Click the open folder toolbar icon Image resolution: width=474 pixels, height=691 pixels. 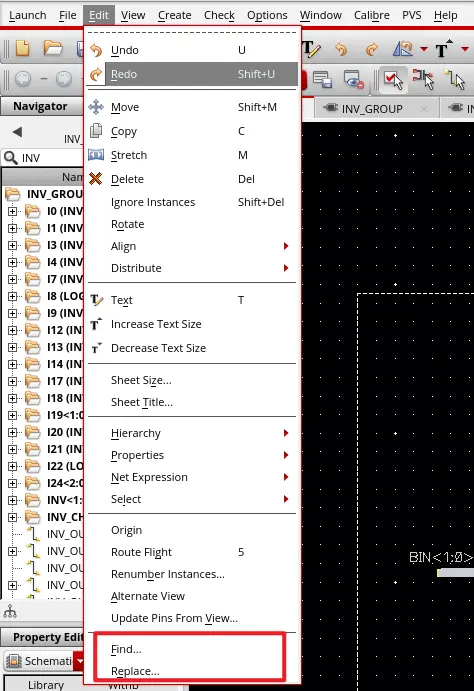53,48
